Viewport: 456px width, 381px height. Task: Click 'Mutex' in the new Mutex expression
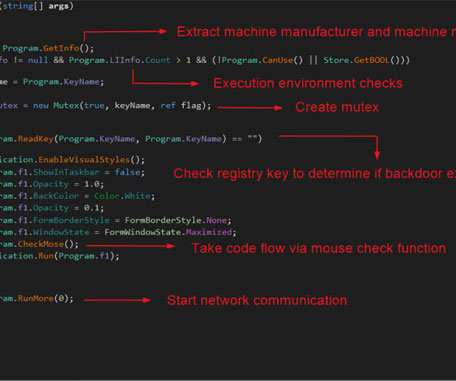[x=66, y=106]
